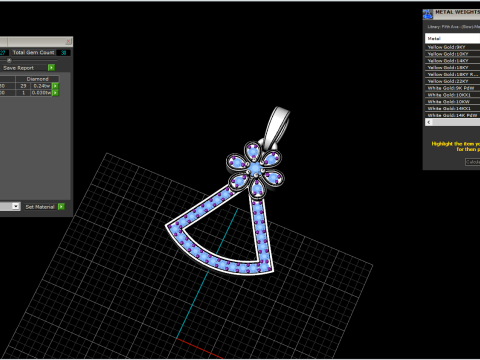Select the 'White Gold:14K' row above 14K PdW
480x360 pixels.
pos(452,108)
